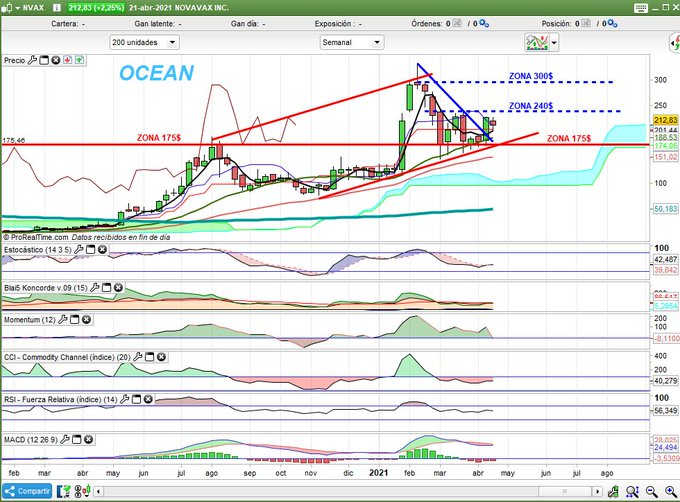Click the red arrow icon in the Precio header
Screen dimensions: 680x502
[x=67, y=60]
